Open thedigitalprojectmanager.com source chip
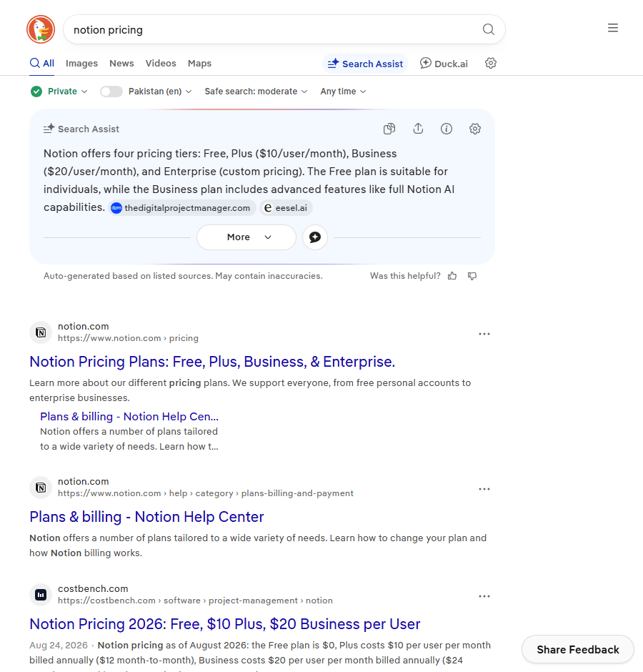This screenshot has height=672, width=643. click(182, 208)
